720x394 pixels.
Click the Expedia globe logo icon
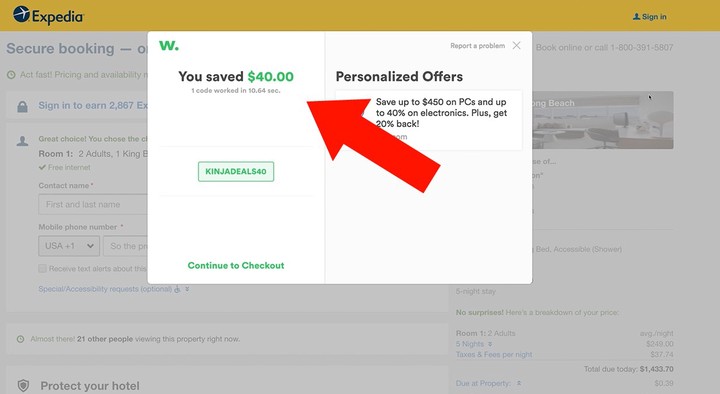click(21, 14)
